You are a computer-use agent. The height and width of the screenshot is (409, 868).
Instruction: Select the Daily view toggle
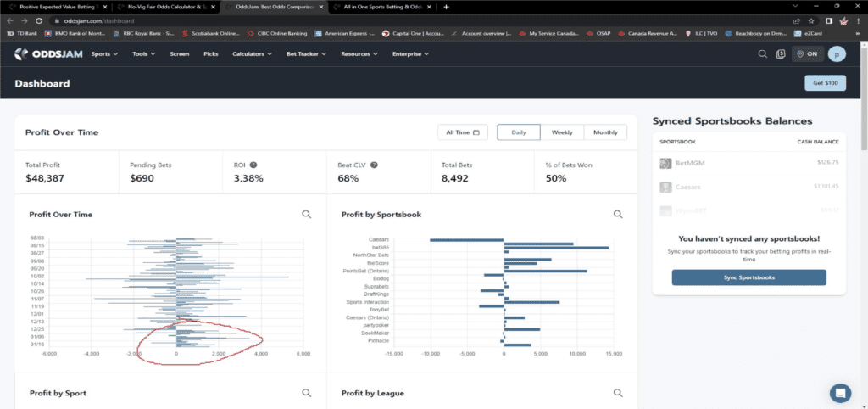(x=519, y=132)
